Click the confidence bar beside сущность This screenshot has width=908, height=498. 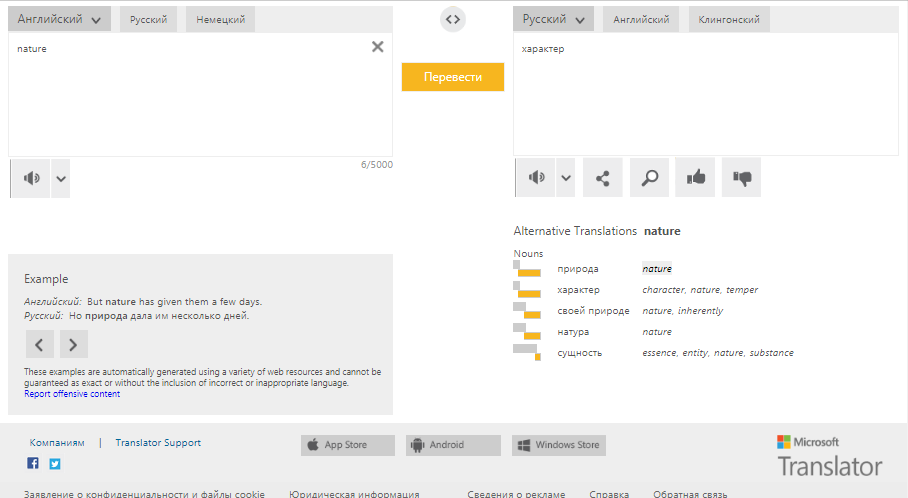pos(527,353)
